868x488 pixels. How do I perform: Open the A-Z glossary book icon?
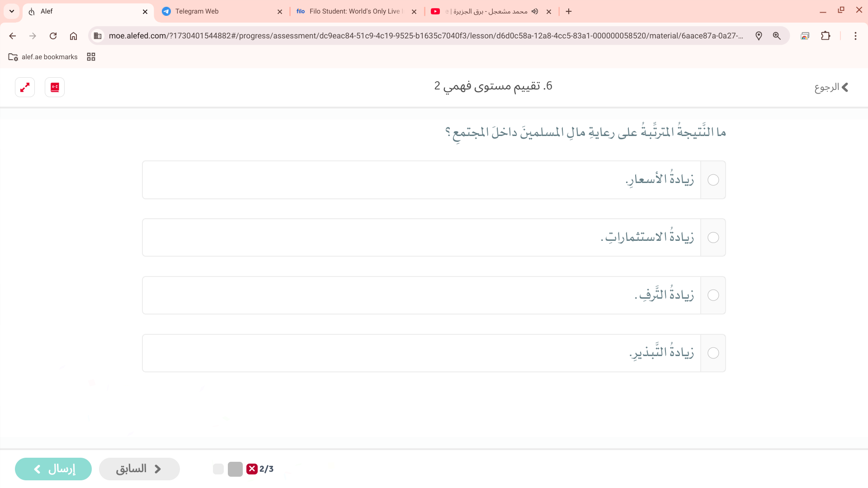(x=55, y=87)
